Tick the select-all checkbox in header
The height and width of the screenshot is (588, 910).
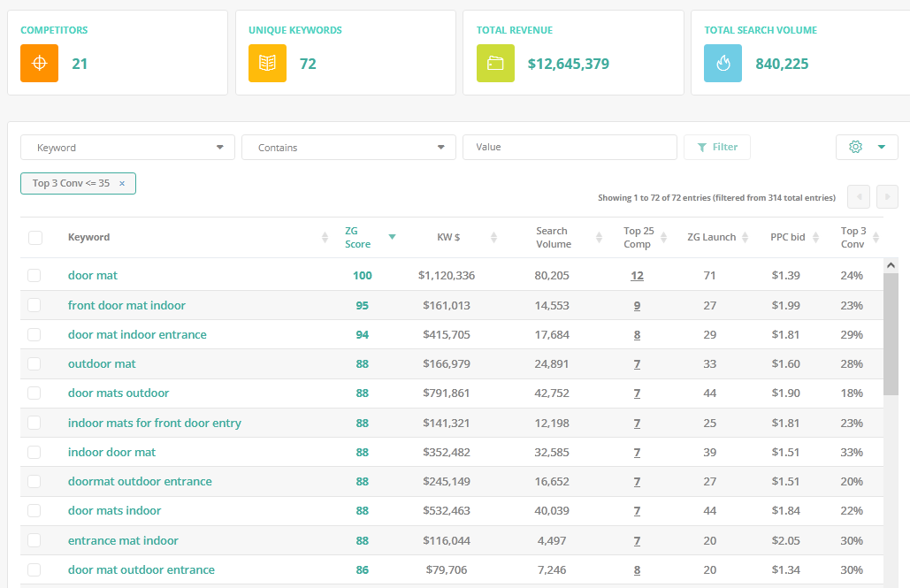point(35,237)
